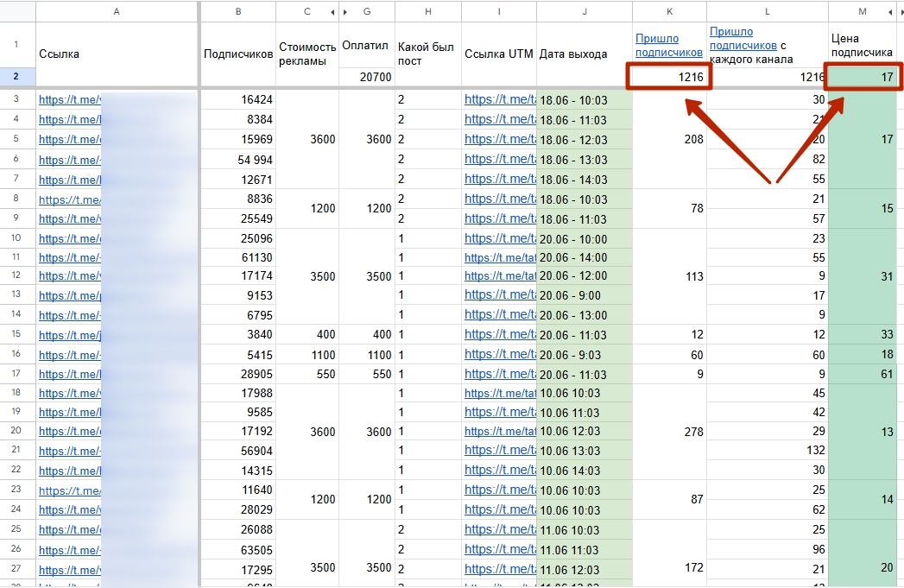Select date cell 20.06 - 9:00
The height and width of the screenshot is (588, 904).
tap(585, 295)
